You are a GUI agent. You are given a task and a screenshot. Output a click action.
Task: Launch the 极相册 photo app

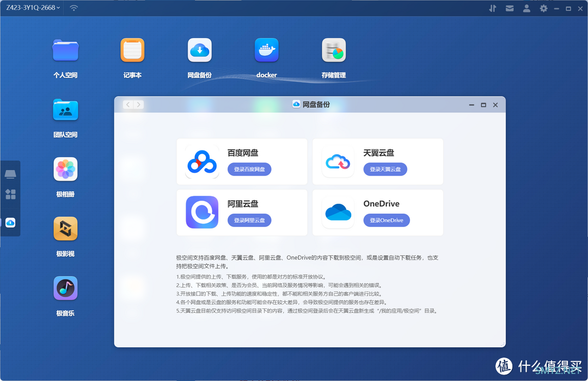tap(65, 170)
